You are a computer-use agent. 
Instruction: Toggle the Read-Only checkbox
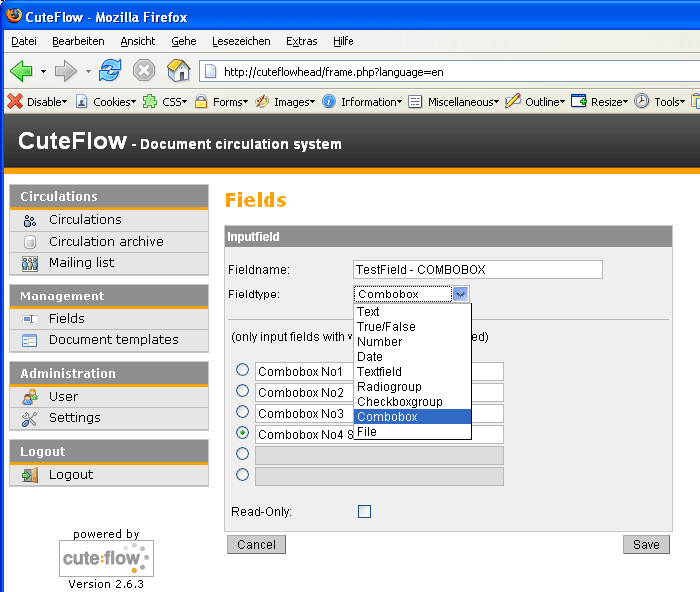(x=364, y=512)
